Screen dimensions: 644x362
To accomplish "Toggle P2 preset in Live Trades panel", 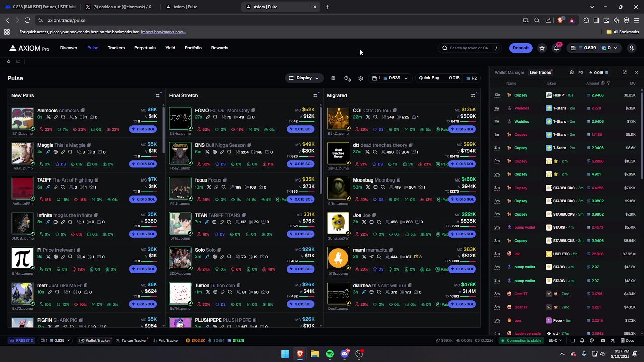I will [x=580, y=72].
